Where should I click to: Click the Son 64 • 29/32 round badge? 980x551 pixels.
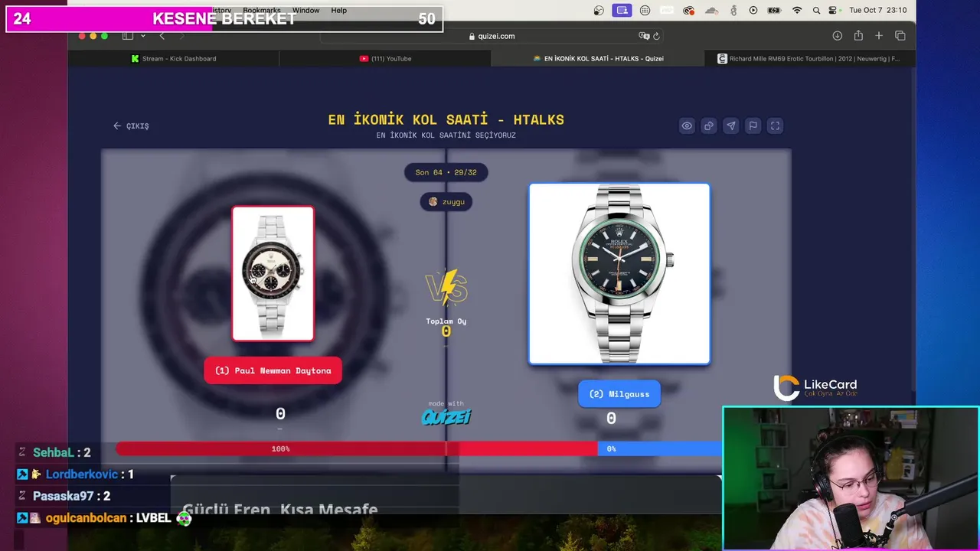click(446, 172)
